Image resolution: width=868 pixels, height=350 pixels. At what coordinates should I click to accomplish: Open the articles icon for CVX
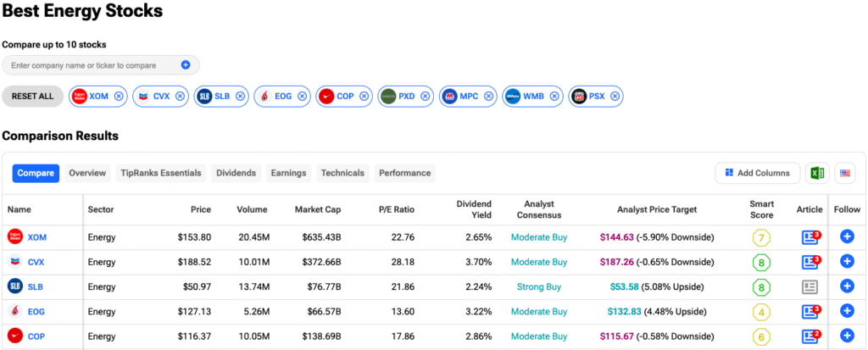811,262
